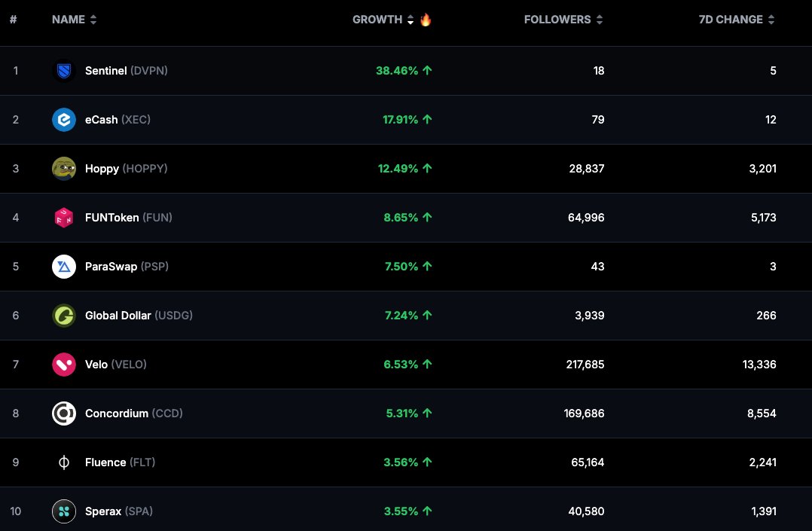Click the FUNToken pink cube icon
Screen dimensions: 812x531
click(x=64, y=218)
